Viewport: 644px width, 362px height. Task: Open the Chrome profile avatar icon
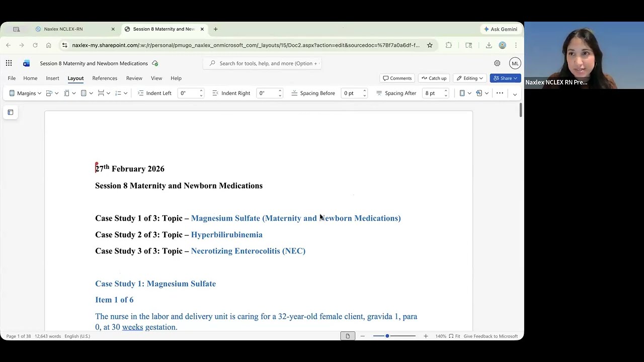pyautogui.click(x=502, y=45)
